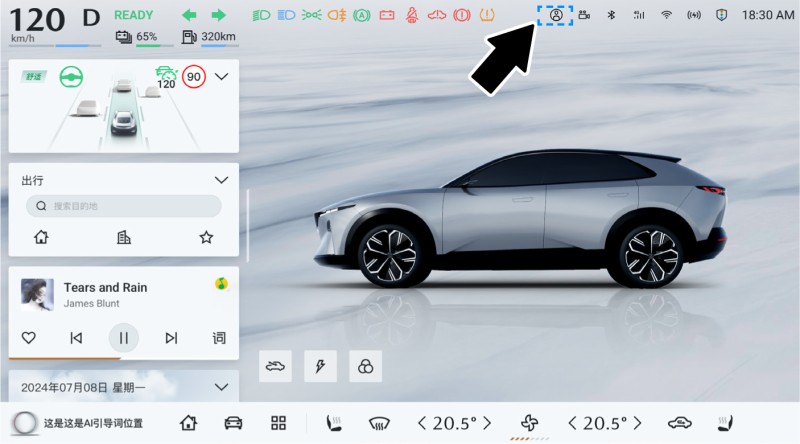Open the Tears and Rain song title
Image resolution: width=800 pixels, height=444 pixels.
106,287
